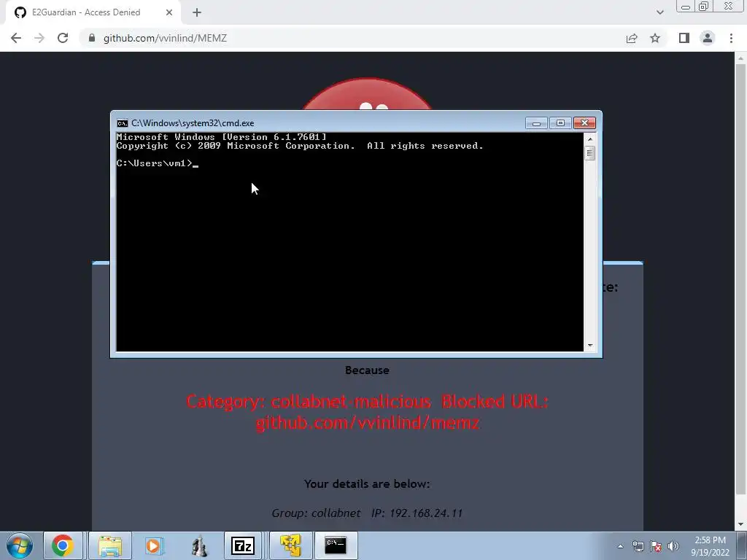
Task: Open Action Center flag icon
Action: pos(656,546)
